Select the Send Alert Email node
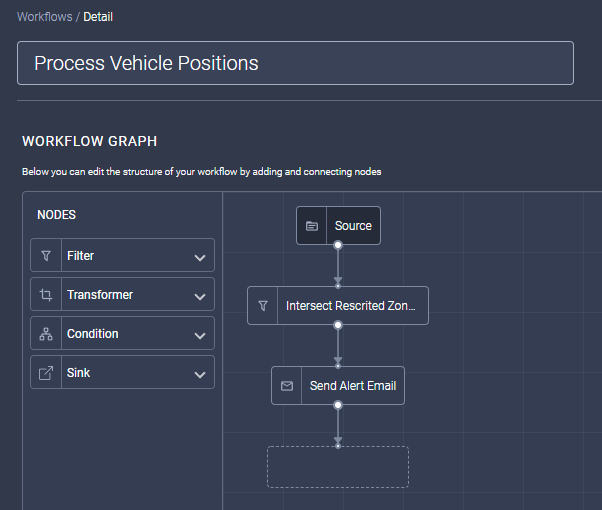 pos(352,386)
